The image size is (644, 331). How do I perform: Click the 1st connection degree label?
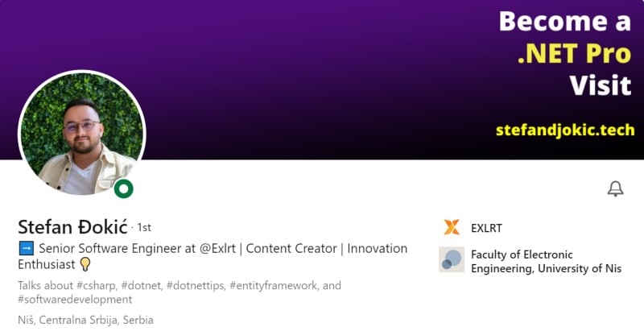point(144,228)
